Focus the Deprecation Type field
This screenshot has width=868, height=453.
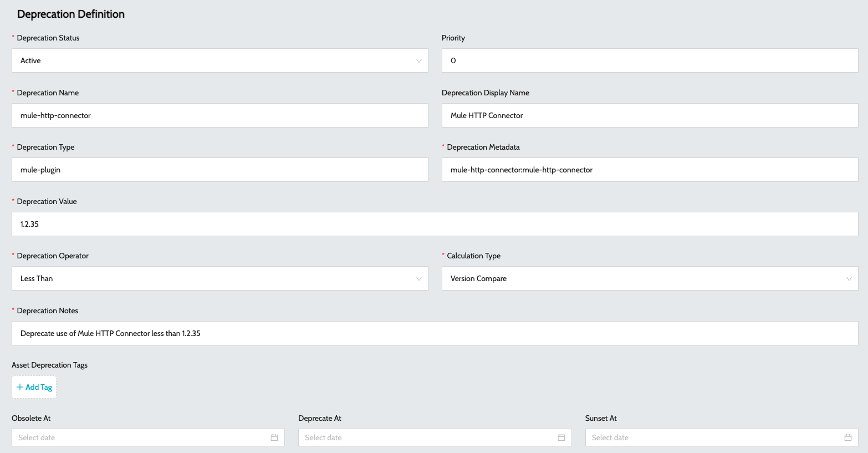tap(220, 170)
